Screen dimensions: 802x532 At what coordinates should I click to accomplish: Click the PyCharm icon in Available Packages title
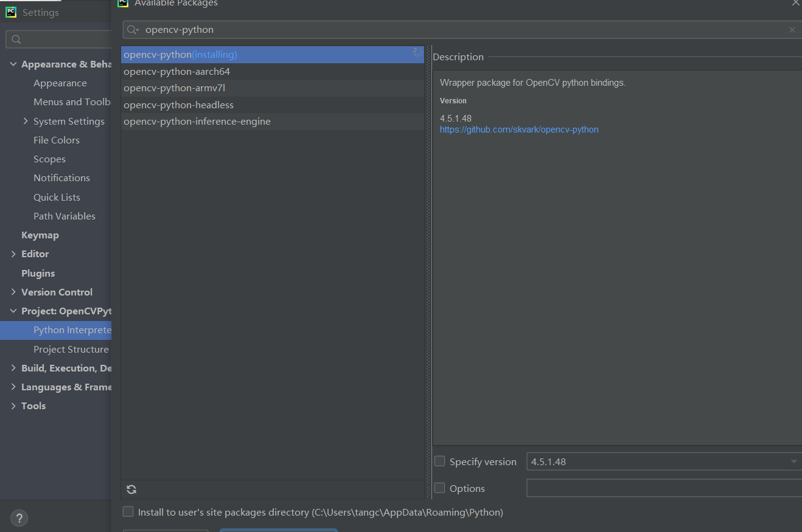point(123,2)
